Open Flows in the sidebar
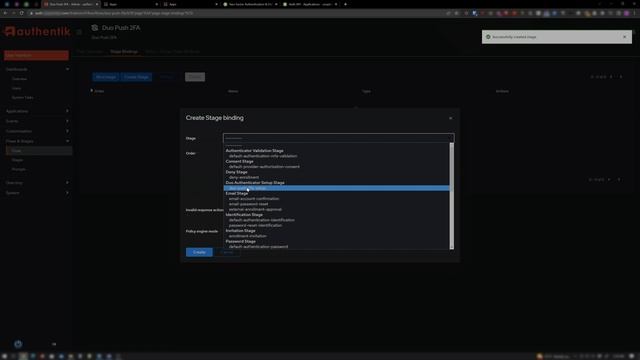Screen dimensions: 640x360 (39, 151)
